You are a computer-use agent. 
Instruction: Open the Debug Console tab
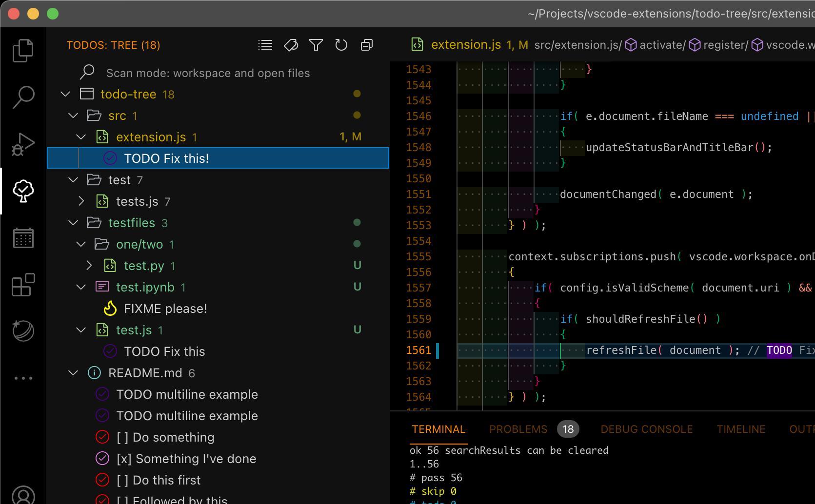point(646,429)
